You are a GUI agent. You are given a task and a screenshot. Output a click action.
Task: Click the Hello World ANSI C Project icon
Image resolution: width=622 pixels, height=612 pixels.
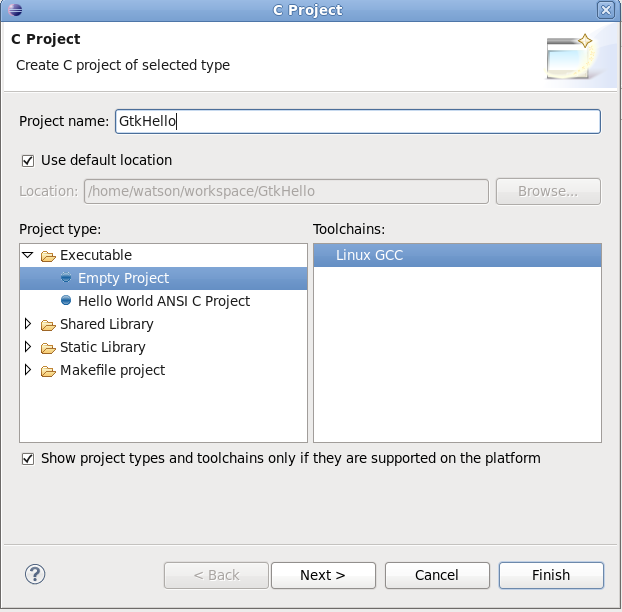(x=66, y=301)
